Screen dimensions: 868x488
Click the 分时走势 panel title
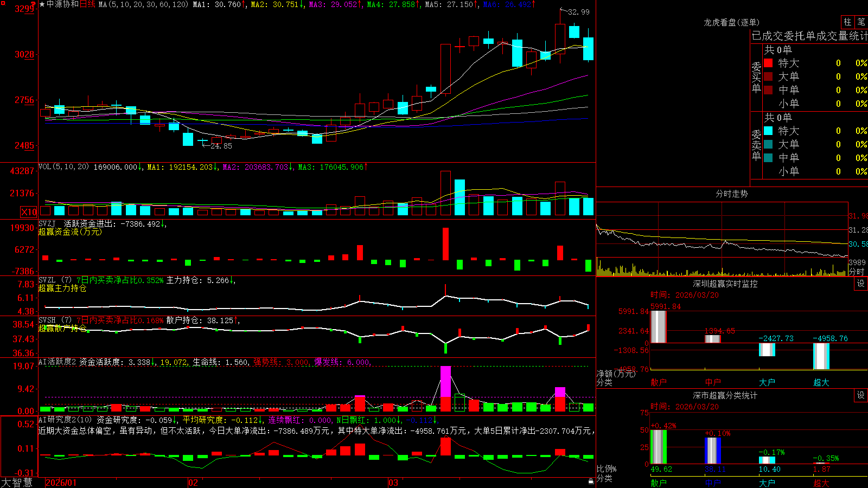tap(732, 194)
